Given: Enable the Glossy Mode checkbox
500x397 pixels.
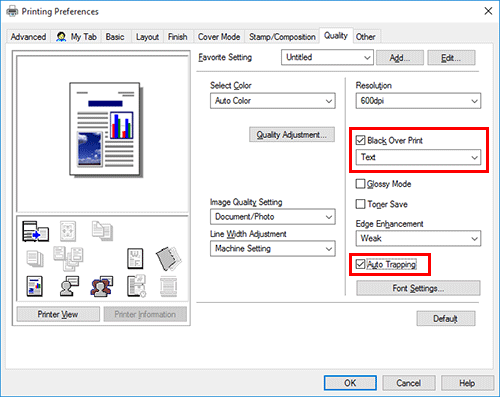Looking at the screenshot, I should click(x=360, y=184).
